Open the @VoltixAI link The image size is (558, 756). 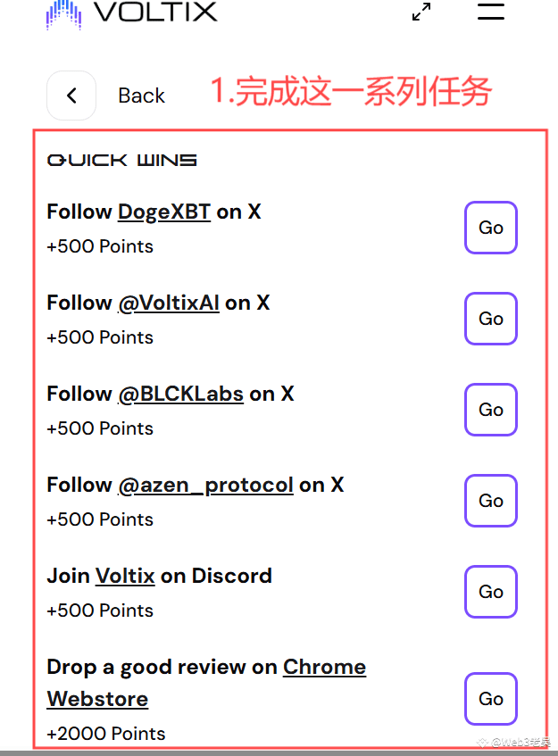click(x=169, y=303)
